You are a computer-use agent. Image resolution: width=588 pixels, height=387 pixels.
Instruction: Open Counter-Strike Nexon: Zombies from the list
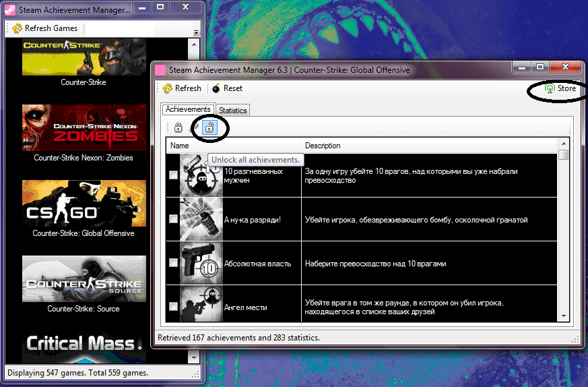[84, 127]
